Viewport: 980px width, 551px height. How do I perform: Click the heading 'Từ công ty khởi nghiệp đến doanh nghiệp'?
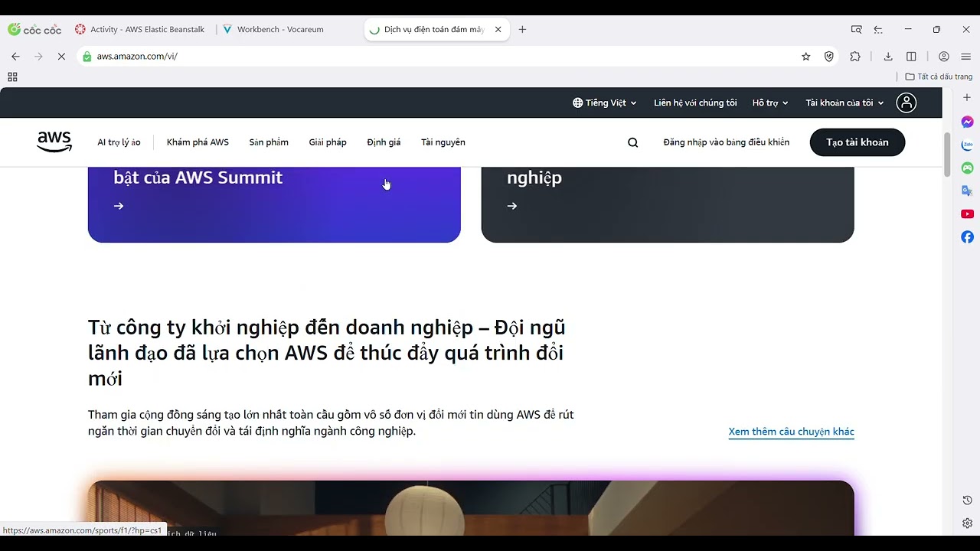click(x=327, y=352)
